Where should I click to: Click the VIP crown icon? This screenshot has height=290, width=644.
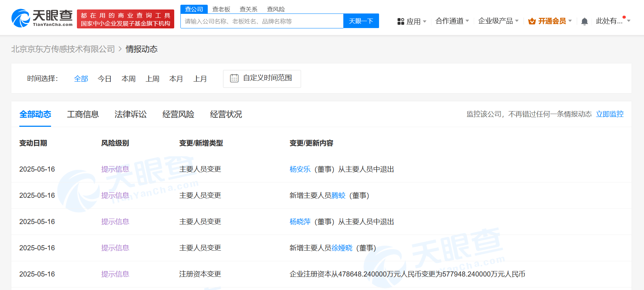click(x=532, y=21)
